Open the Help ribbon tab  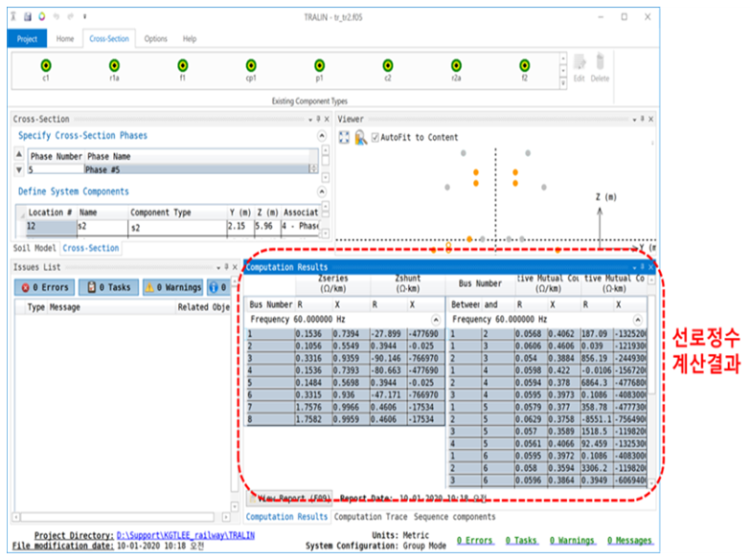click(190, 38)
